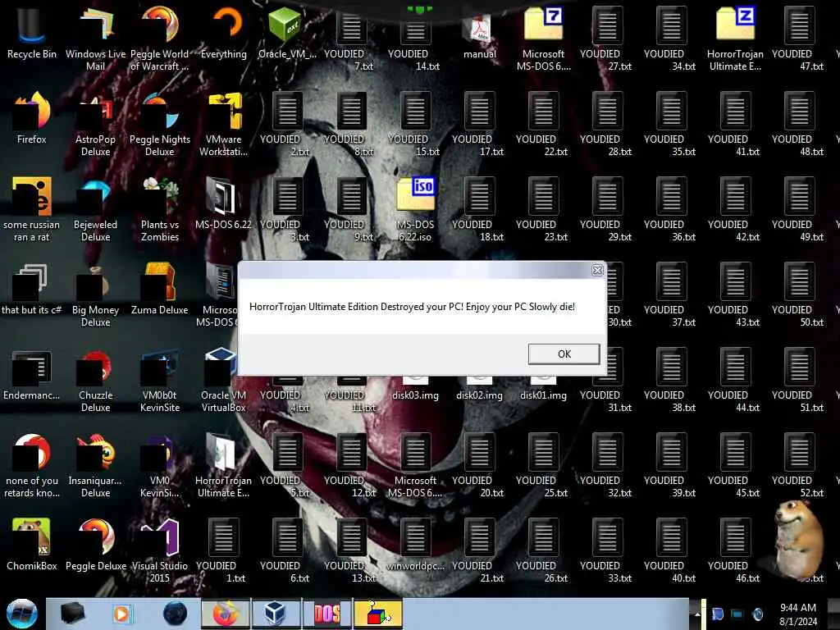Select the disk01.img file
This screenshot has height=630, width=840.
point(543,390)
